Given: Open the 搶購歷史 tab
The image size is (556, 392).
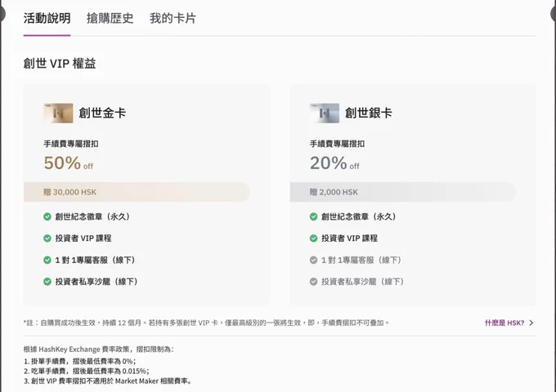Looking at the screenshot, I should 110,18.
